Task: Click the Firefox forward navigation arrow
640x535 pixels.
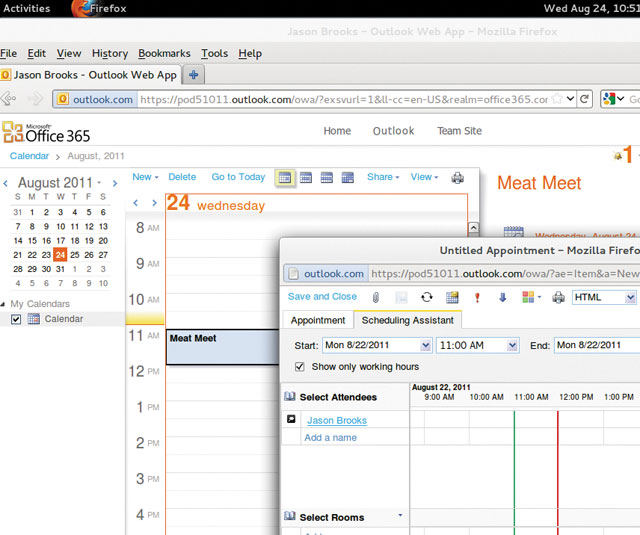Action: point(35,98)
